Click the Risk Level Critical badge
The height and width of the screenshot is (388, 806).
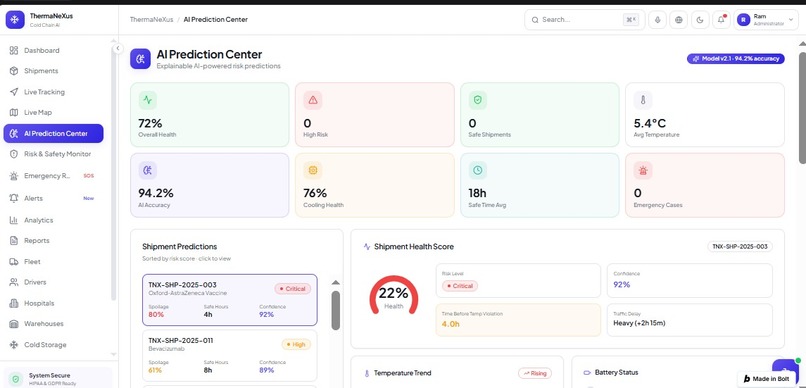coord(460,286)
